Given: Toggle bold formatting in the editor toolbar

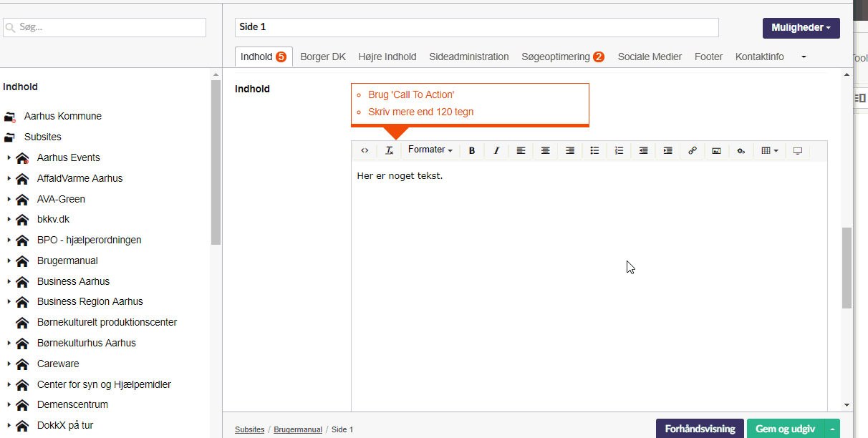Looking at the screenshot, I should click(x=472, y=150).
